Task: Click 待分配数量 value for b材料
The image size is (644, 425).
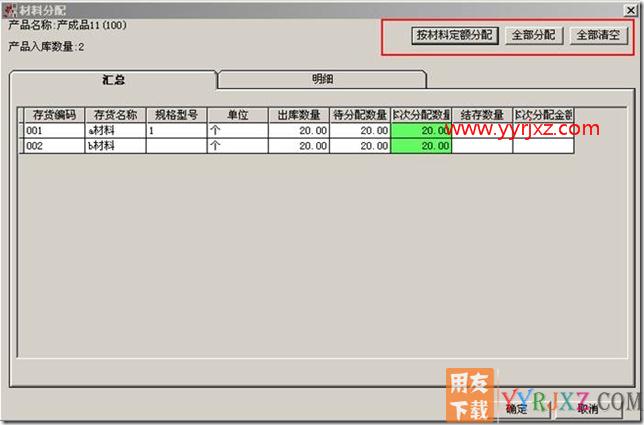Action: click(360, 146)
